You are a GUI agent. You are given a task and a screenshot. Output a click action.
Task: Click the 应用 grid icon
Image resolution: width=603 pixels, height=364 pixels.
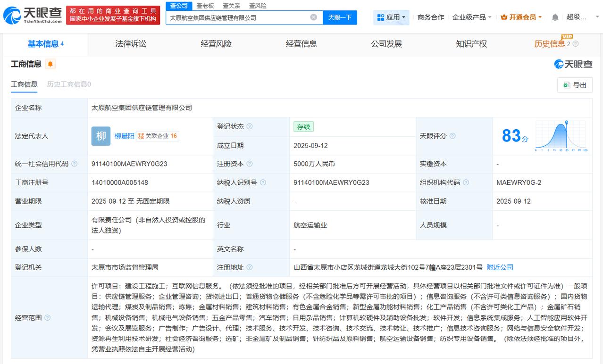click(x=381, y=17)
